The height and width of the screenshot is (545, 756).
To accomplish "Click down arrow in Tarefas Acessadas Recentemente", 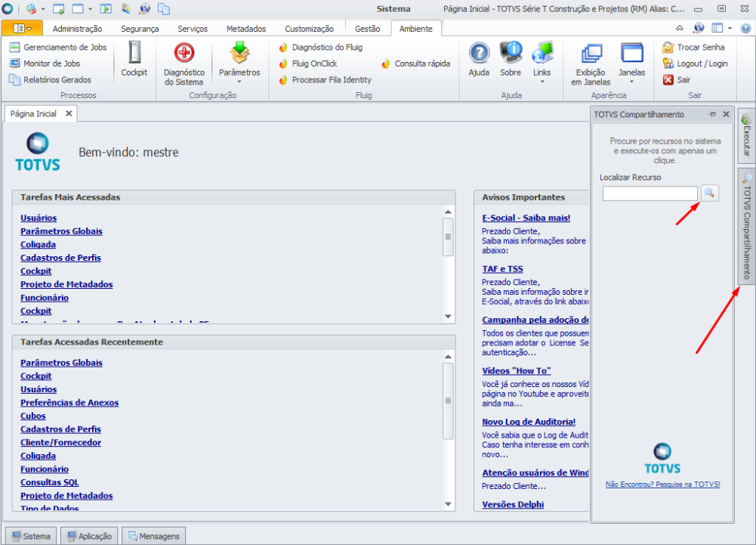I will pyautogui.click(x=448, y=504).
